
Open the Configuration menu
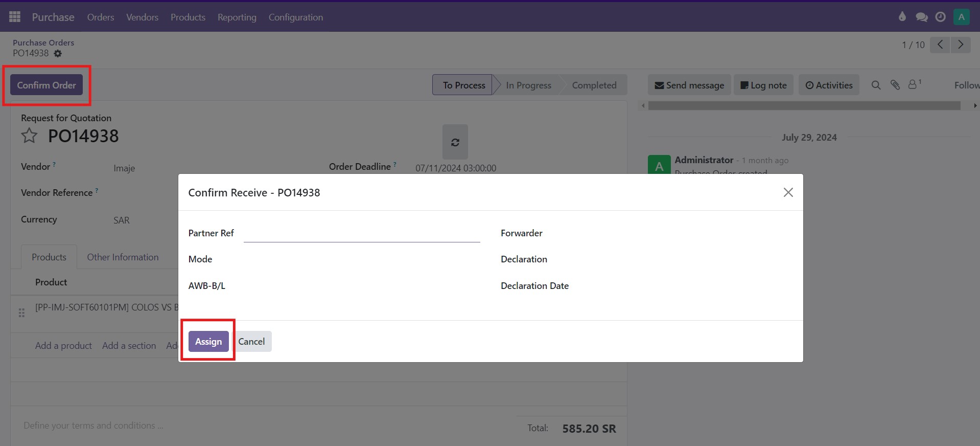pos(295,17)
